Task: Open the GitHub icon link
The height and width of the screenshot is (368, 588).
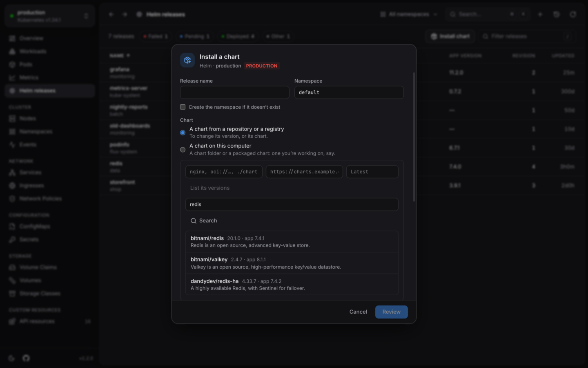Action: coord(26,358)
